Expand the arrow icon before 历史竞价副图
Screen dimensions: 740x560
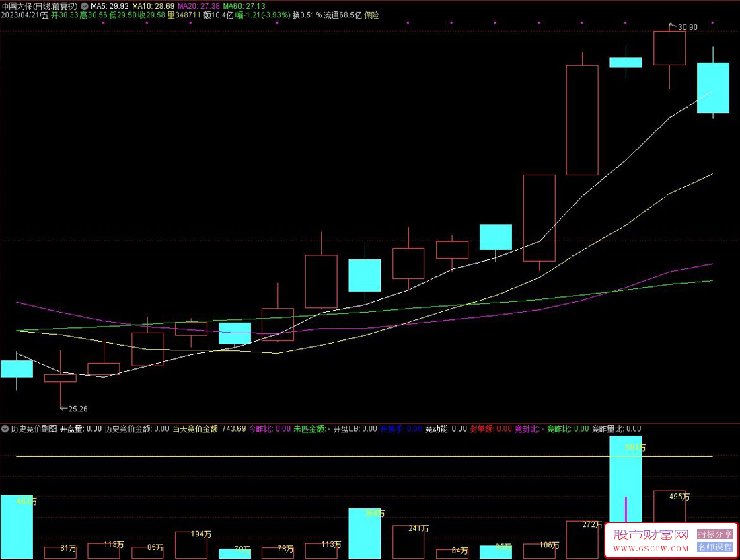[5, 429]
